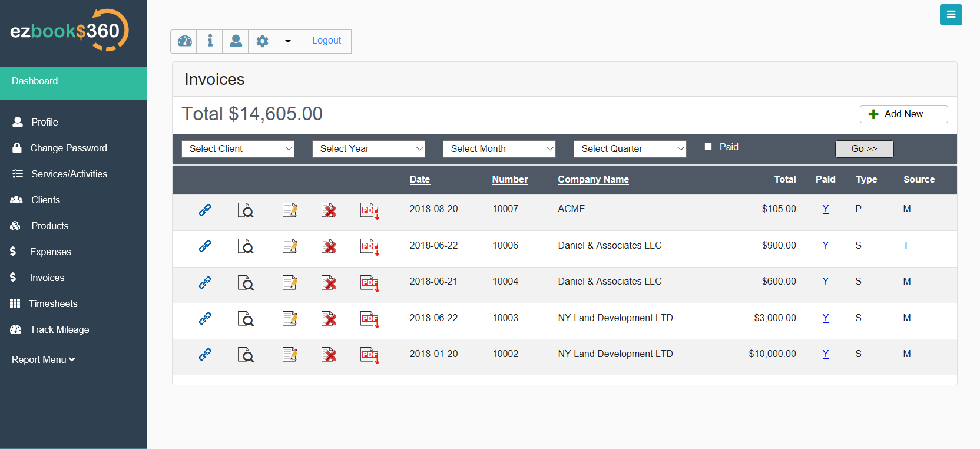Click the Go >> filter button

coord(864,149)
